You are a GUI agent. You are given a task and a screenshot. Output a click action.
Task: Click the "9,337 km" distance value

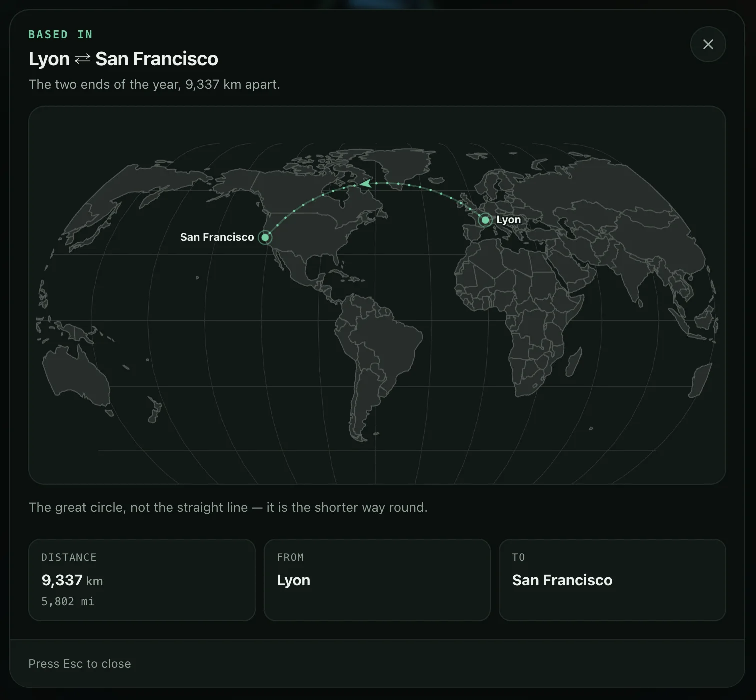(72, 580)
